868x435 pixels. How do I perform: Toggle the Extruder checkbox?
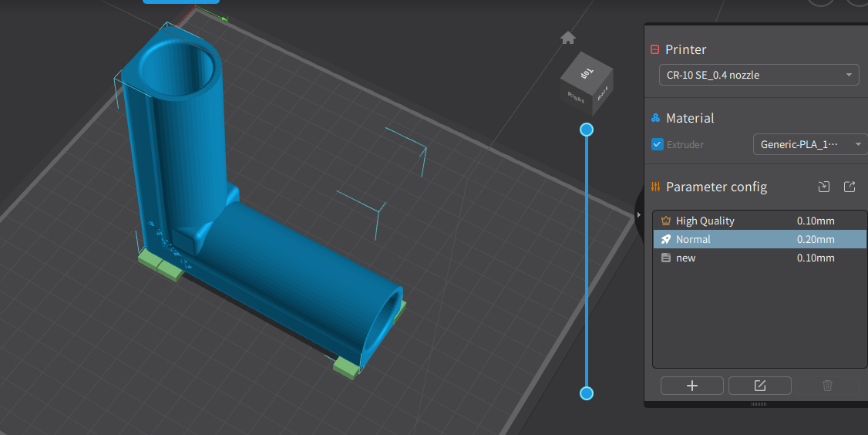(658, 144)
